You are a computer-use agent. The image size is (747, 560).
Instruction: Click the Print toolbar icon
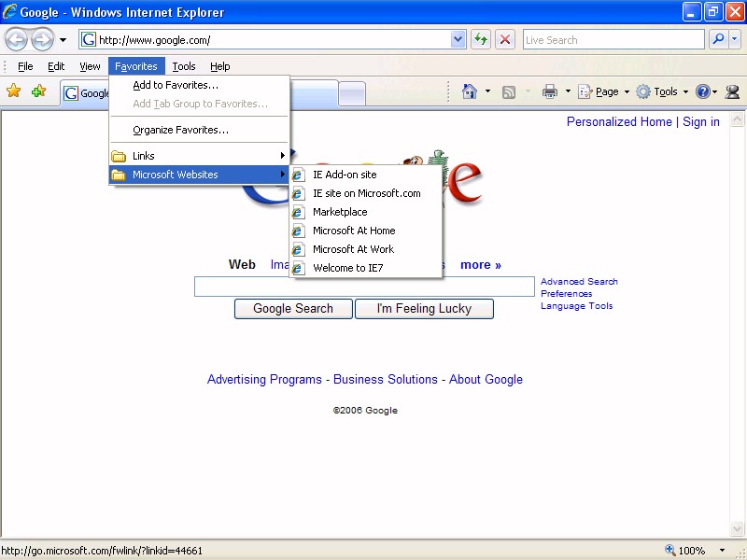click(x=550, y=91)
